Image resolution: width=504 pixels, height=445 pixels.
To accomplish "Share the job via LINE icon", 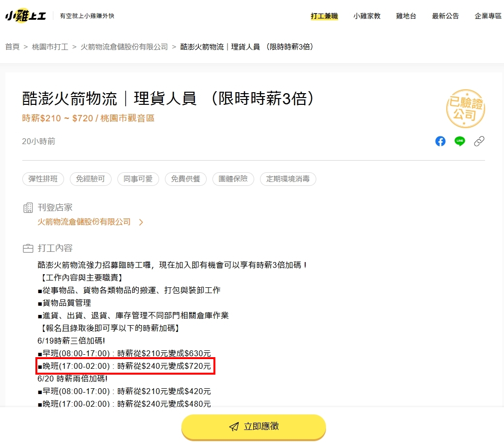I will pos(460,141).
